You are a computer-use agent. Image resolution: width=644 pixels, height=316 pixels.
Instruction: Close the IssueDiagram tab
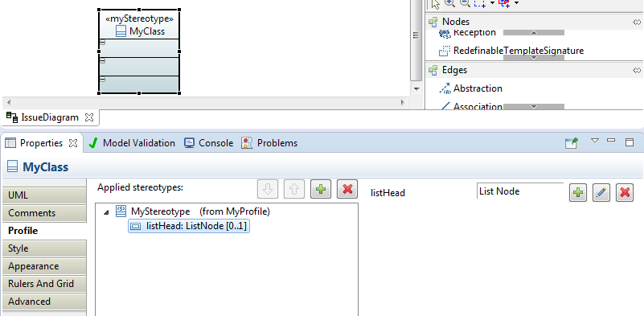click(x=88, y=117)
